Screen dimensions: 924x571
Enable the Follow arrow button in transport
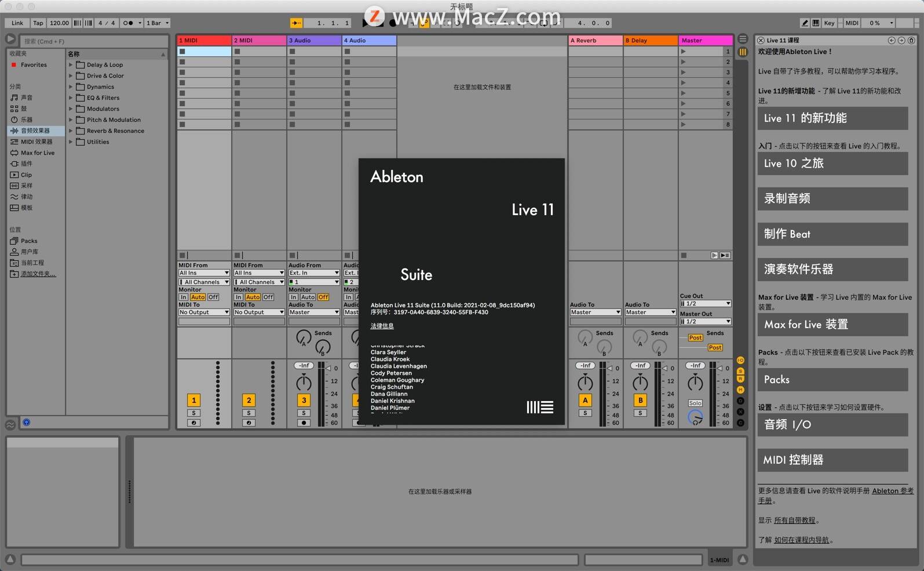[296, 23]
